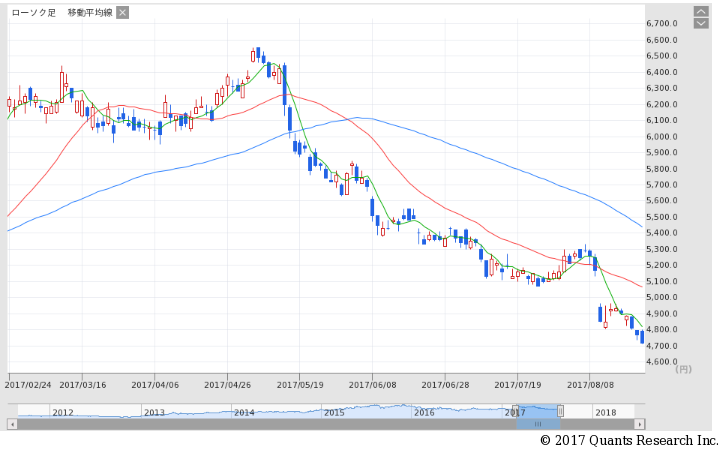Click the 6,700.0 price axis label

pyautogui.click(x=662, y=23)
